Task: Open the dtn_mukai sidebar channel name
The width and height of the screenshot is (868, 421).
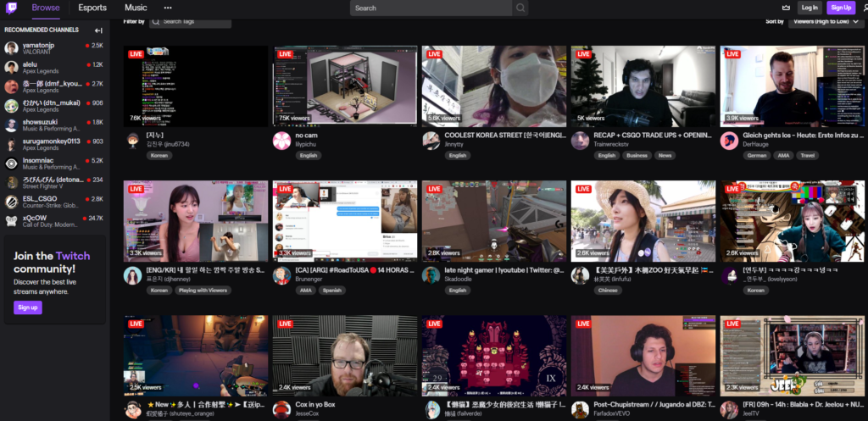Action: (52, 102)
